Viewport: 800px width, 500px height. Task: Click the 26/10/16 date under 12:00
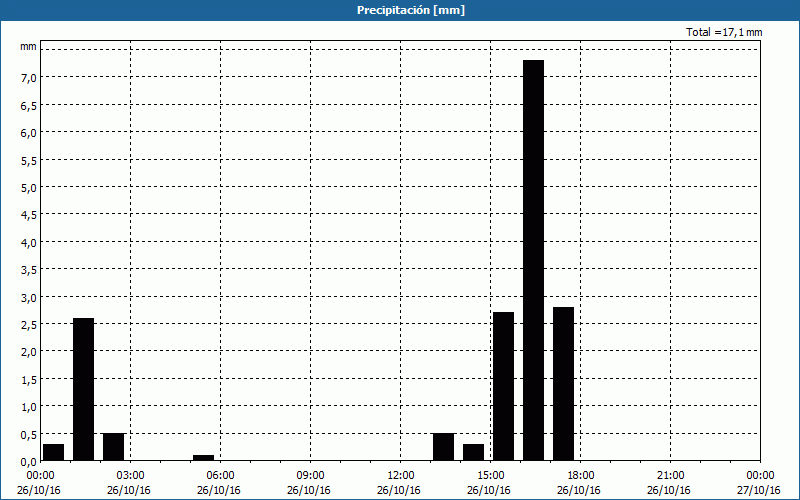tap(399, 491)
